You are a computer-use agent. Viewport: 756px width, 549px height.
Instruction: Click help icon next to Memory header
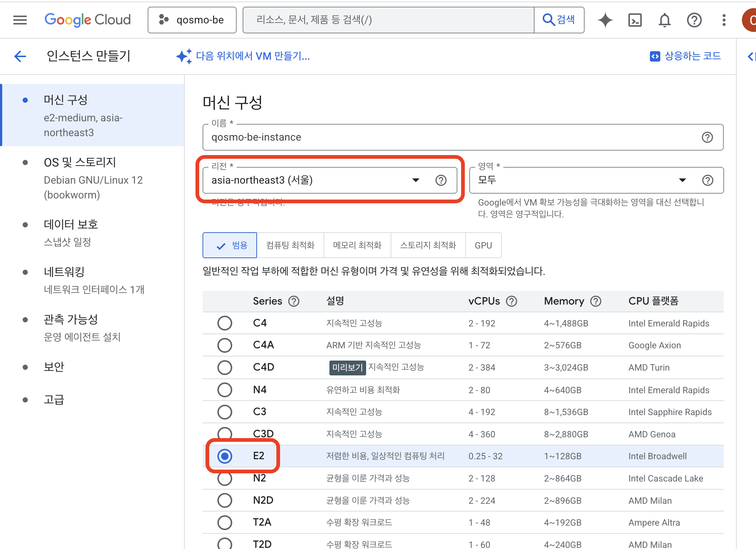(x=596, y=301)
